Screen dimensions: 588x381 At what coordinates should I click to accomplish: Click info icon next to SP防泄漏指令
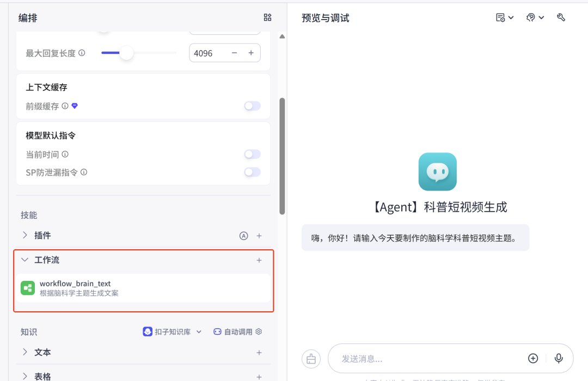pyautogui.click(x=84, y=172)
